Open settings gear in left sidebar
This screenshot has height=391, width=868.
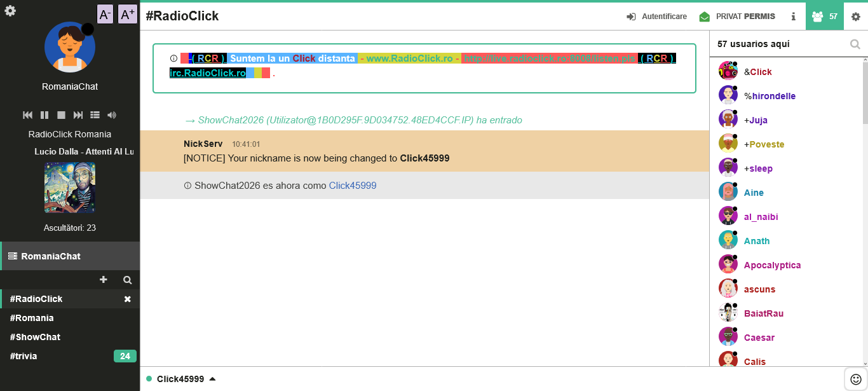pos(10,11)
